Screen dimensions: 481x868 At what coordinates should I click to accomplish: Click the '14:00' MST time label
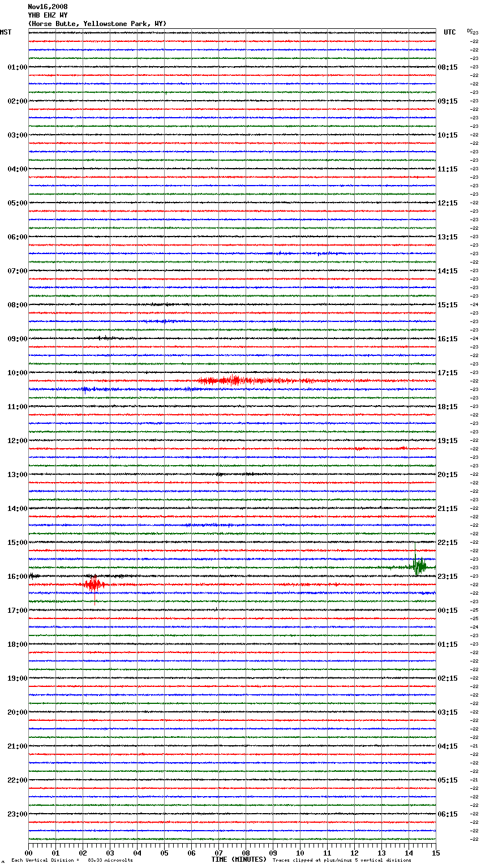click(x=18, y=509)
